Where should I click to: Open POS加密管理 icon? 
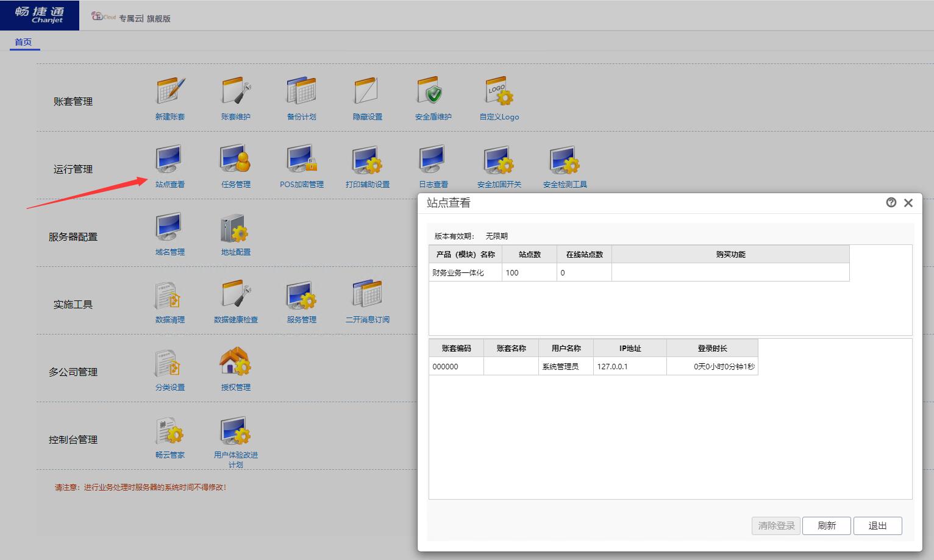pos(302,159)
